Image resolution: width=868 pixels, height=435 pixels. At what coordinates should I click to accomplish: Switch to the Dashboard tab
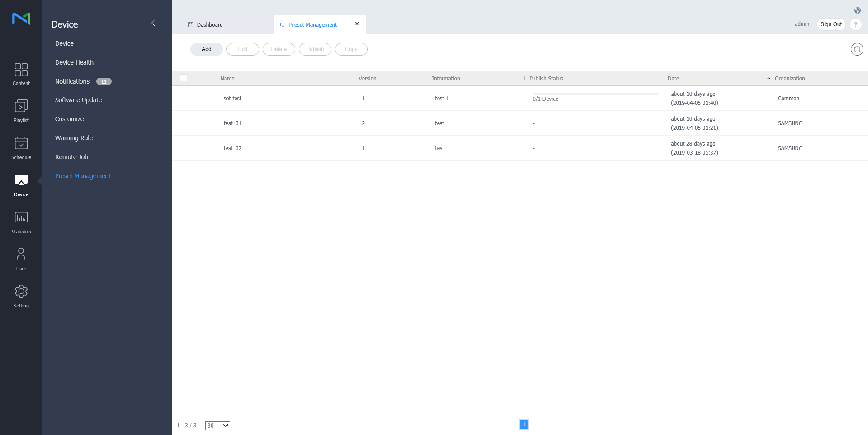(x=210, y=25)
